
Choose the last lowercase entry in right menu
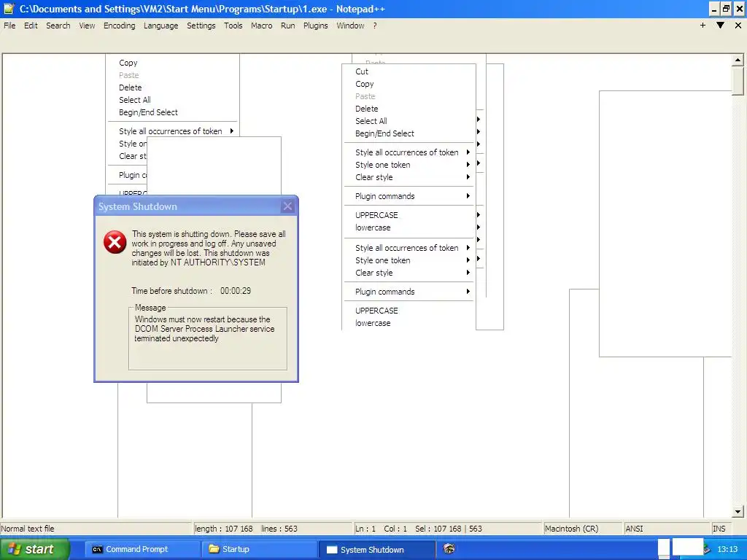click(373, 323)
